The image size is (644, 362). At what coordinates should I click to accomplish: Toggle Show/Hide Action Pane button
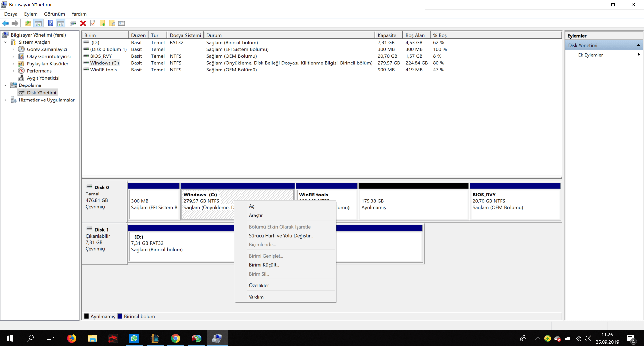click(61, 23)
